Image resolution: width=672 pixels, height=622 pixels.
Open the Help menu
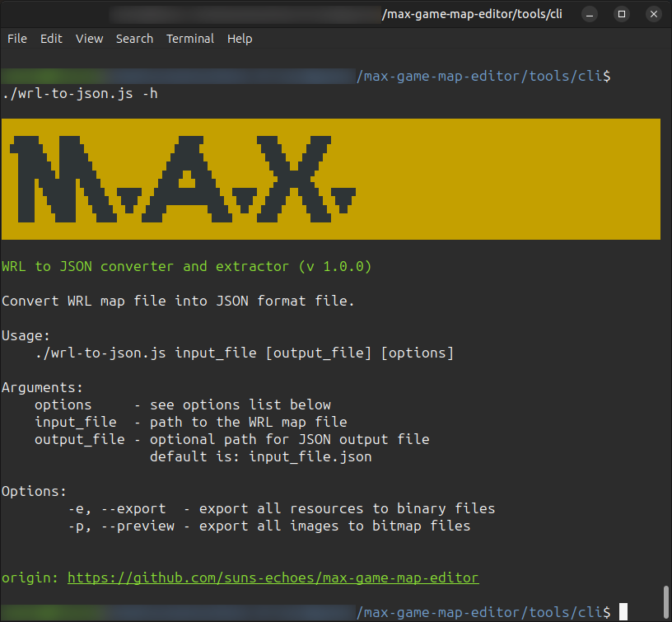click(240, 38)
